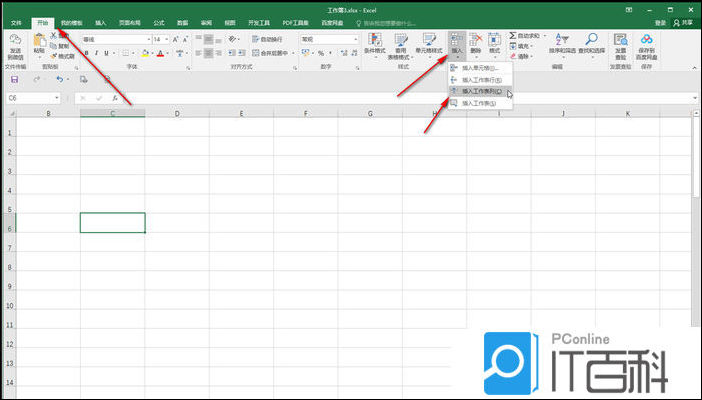Click the 共享 (Share) button
The height and width of the screenshot is (400, 702).
(683, 23)
